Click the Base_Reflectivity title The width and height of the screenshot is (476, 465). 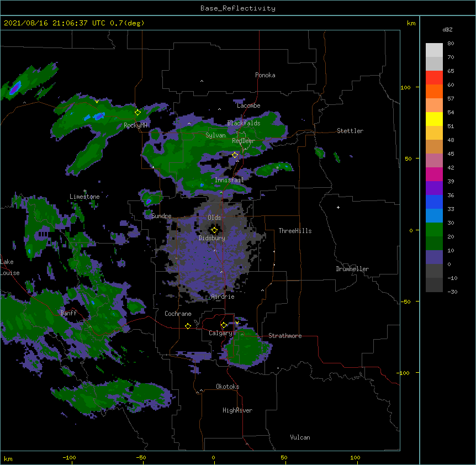tap(237, 8)
